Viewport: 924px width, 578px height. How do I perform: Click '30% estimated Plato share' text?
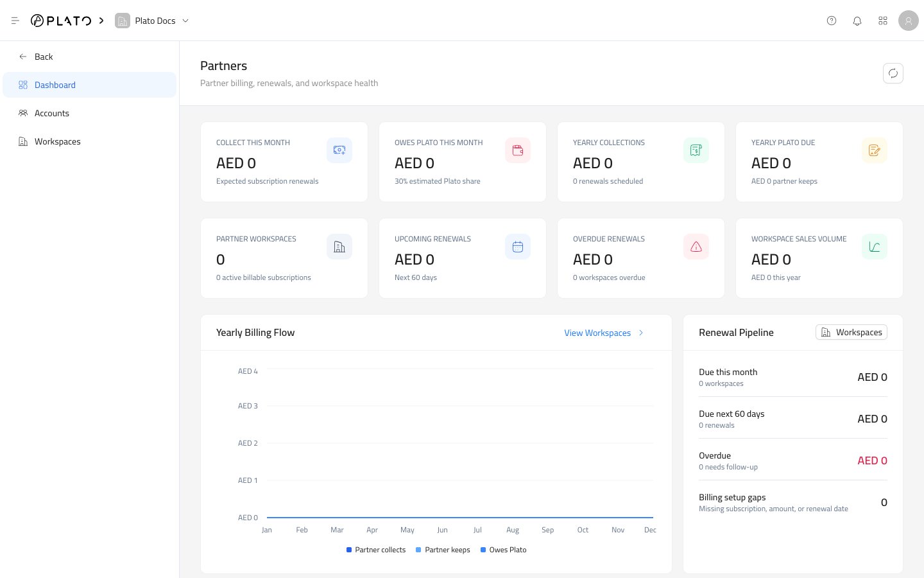pos(438,181)
